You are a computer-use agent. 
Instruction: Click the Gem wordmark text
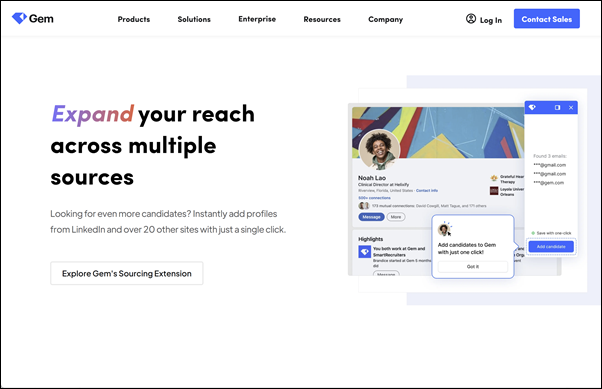pos(41,18)
